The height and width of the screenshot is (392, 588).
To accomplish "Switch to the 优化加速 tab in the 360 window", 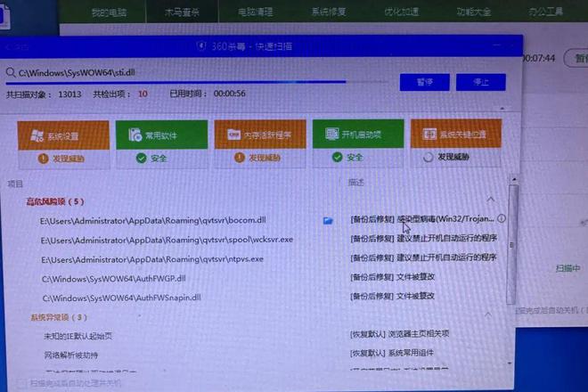I will click(401, 12).
